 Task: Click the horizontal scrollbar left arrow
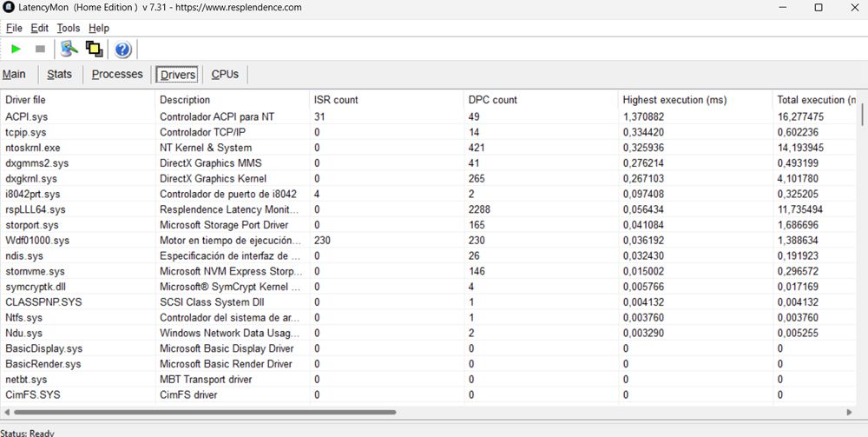click(7, 412)
